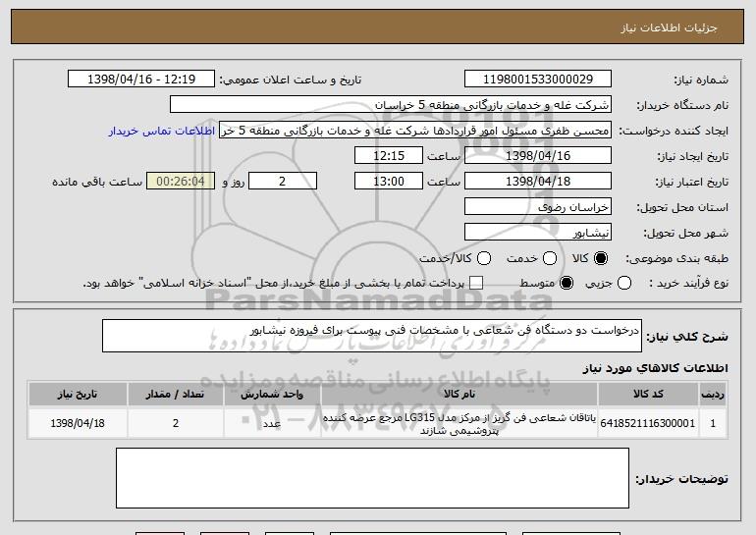The height and width of the screenshot is (535, 756).
Task: Click the جزئیات اطلاعات نیاز header title
Action: pos(669,27)
